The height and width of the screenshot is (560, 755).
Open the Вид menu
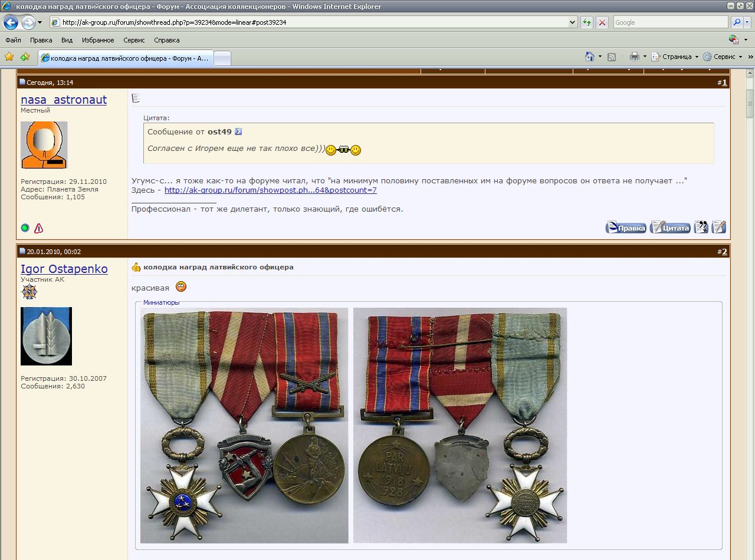pos(67,40)
